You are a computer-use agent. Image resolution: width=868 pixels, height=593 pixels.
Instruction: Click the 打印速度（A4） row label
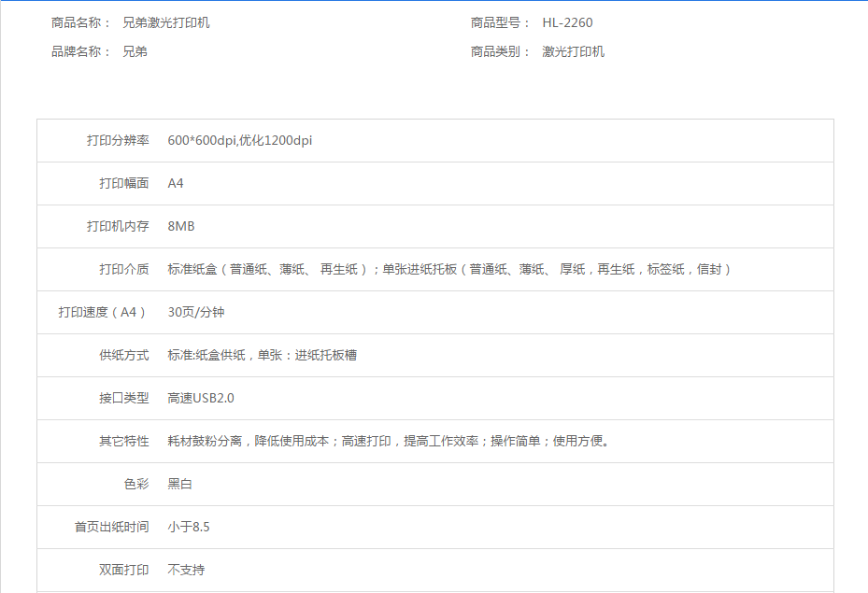click(103, 313)
